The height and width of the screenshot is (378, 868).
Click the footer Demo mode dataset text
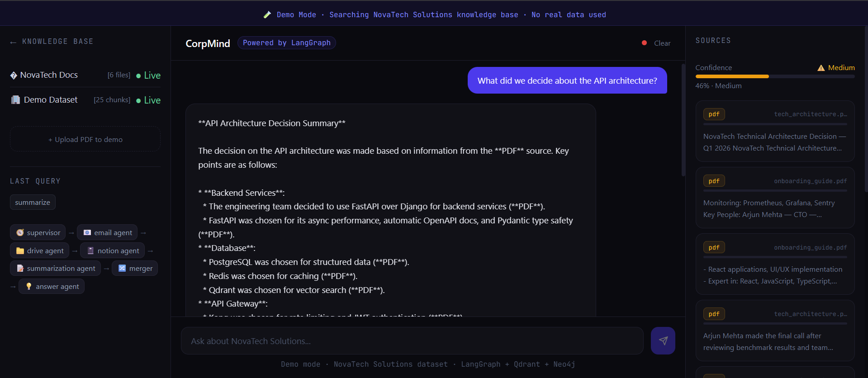point(428,364)
